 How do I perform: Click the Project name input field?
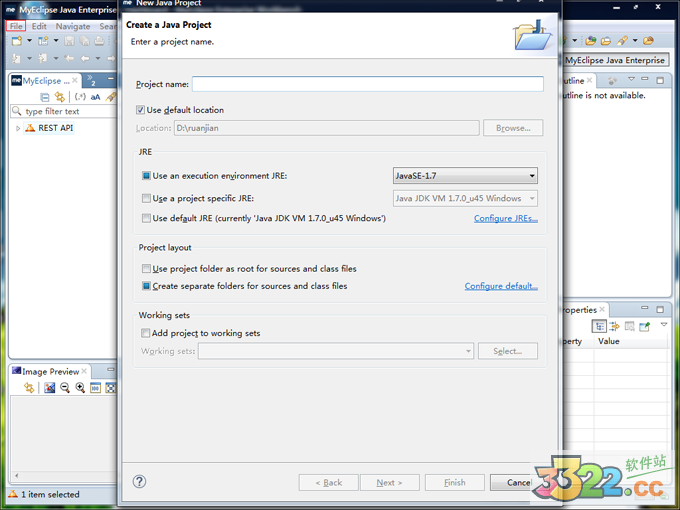(368, 84)
